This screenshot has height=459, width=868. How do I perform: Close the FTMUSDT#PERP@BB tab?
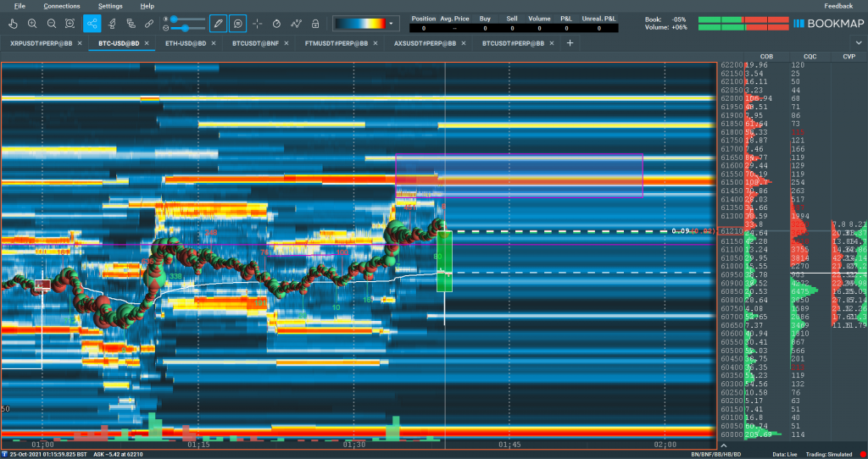pyautogui.click(x=375, y=43)
